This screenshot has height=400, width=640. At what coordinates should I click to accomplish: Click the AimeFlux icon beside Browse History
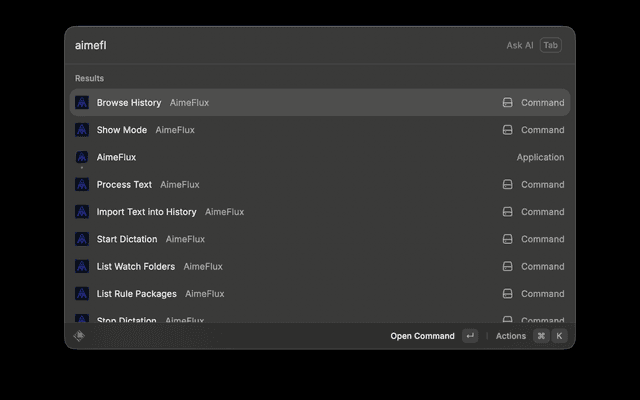pyautogui.click(x=82, y=102)
